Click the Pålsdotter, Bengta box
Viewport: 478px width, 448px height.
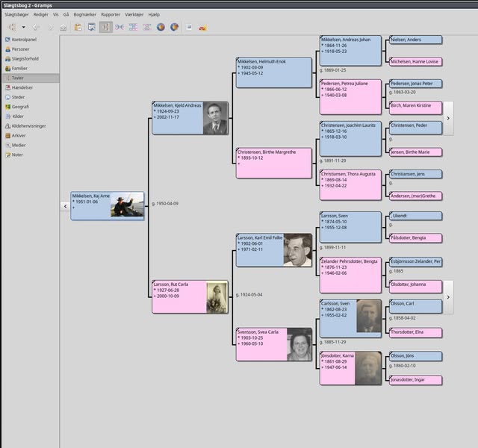(x=416, y=238)
